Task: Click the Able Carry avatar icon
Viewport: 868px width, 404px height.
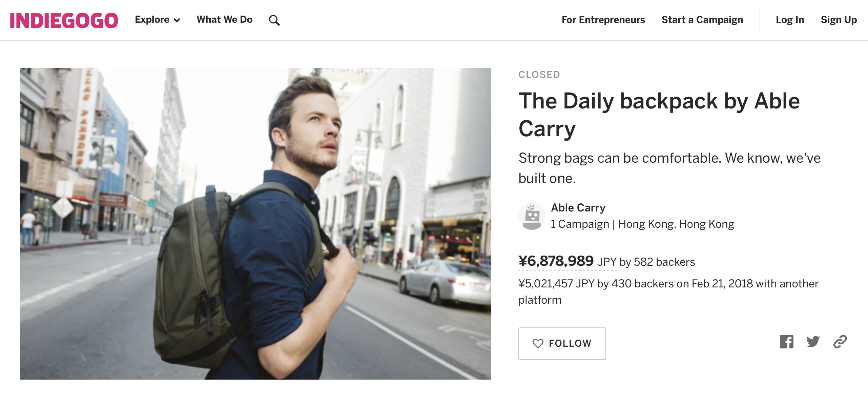Action: pos(532,216)
